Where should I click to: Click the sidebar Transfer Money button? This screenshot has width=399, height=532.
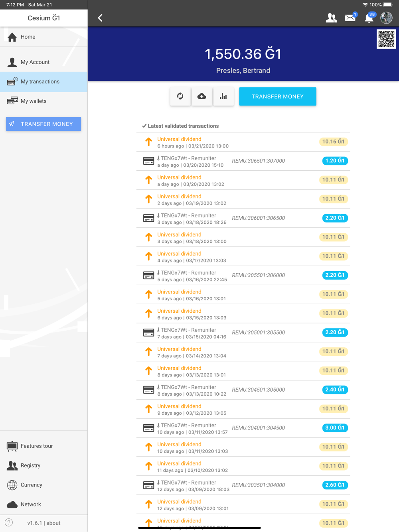point(43,124)
